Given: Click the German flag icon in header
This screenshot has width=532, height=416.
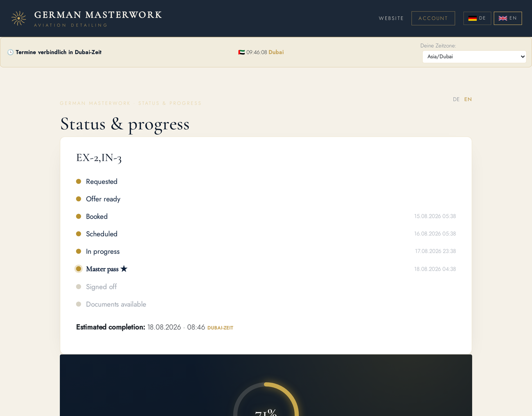Looking at the screenshot, I should tap(473, 18).
